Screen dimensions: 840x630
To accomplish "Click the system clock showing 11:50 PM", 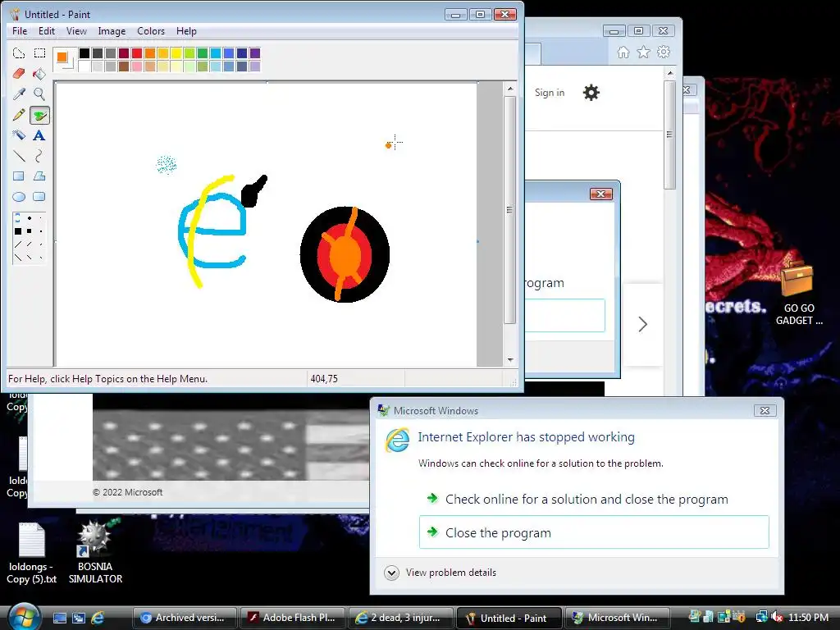I will 808,618.
